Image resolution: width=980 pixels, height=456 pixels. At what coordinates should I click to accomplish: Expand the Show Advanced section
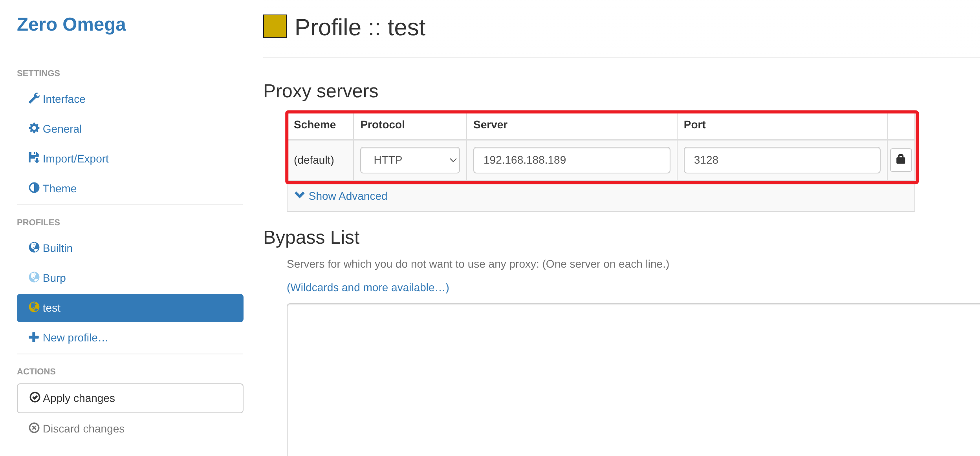point(348,196)
